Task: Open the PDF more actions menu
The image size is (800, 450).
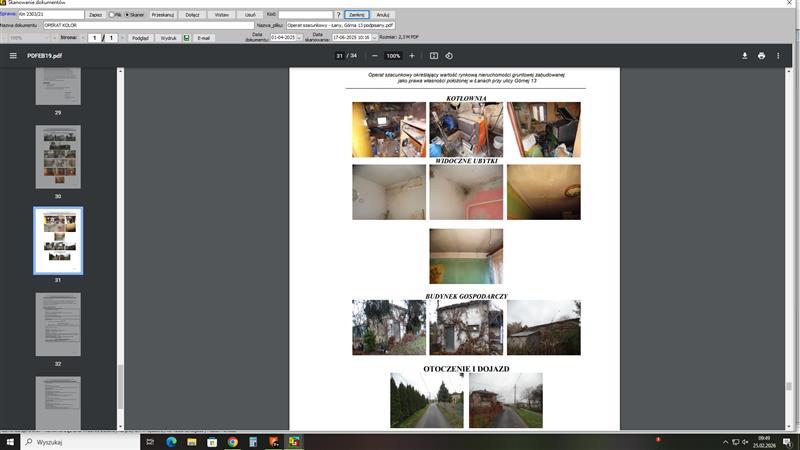Action: (780, 56)
